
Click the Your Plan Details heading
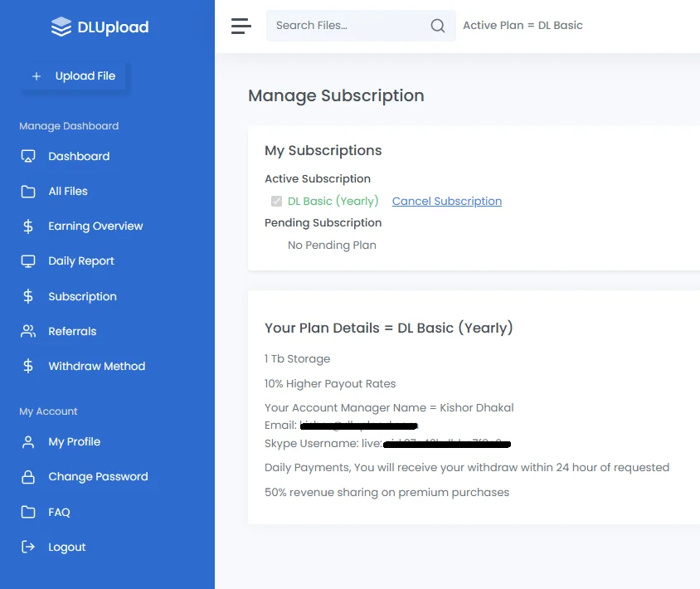point(389,328)
